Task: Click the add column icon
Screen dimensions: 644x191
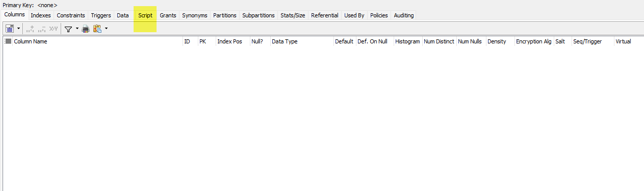Action: [30, 29]
